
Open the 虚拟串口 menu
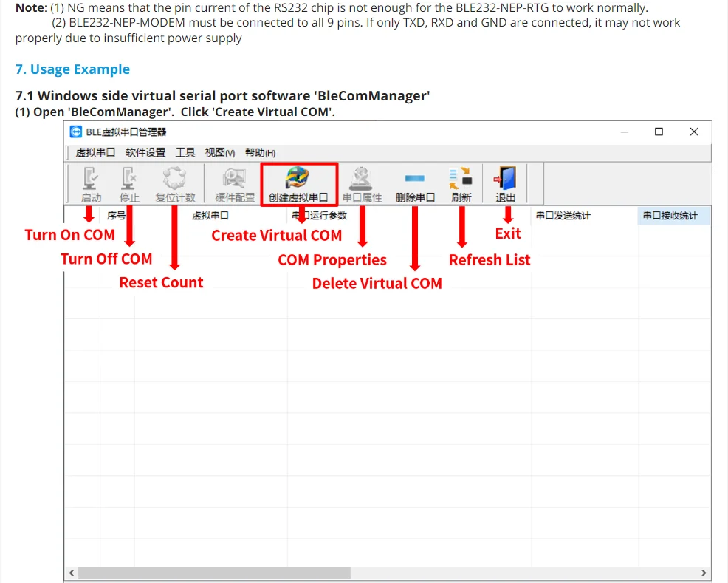tap(95, 152)
